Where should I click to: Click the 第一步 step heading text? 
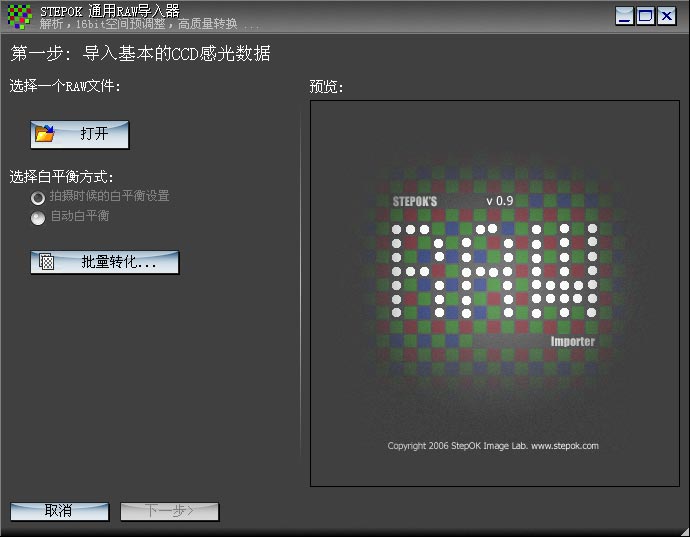click(x=140, y=53)
